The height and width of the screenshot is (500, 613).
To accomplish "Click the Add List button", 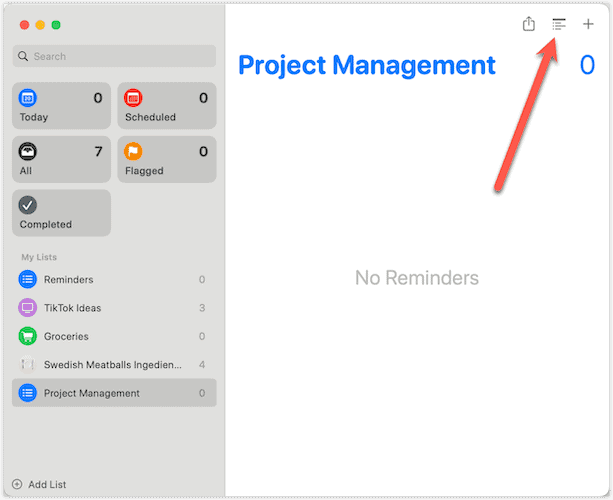I will click(40, 484).
